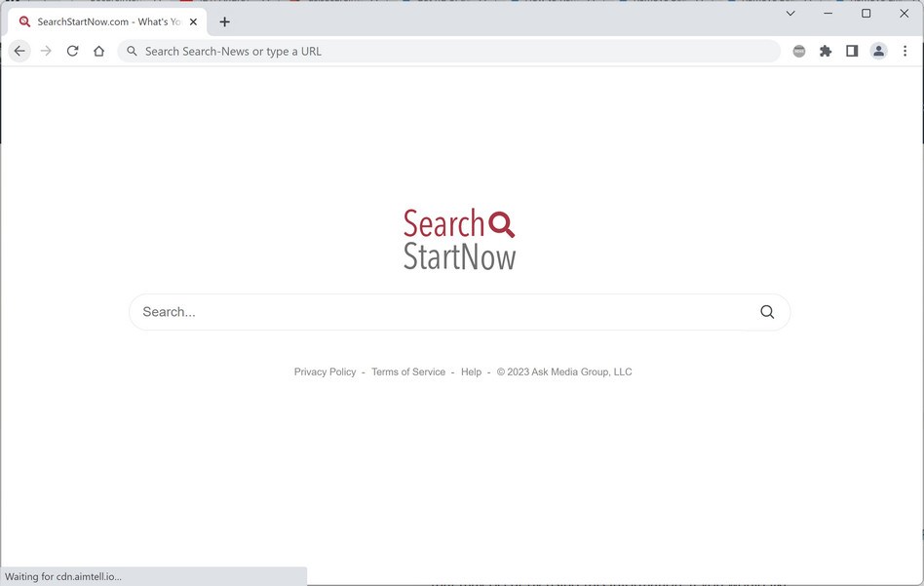Image resolution: width=924 pixels, height=586 pixels.
Task: Click the © 2023 Ask Media Group, LLC text
Action: point(564,372)
